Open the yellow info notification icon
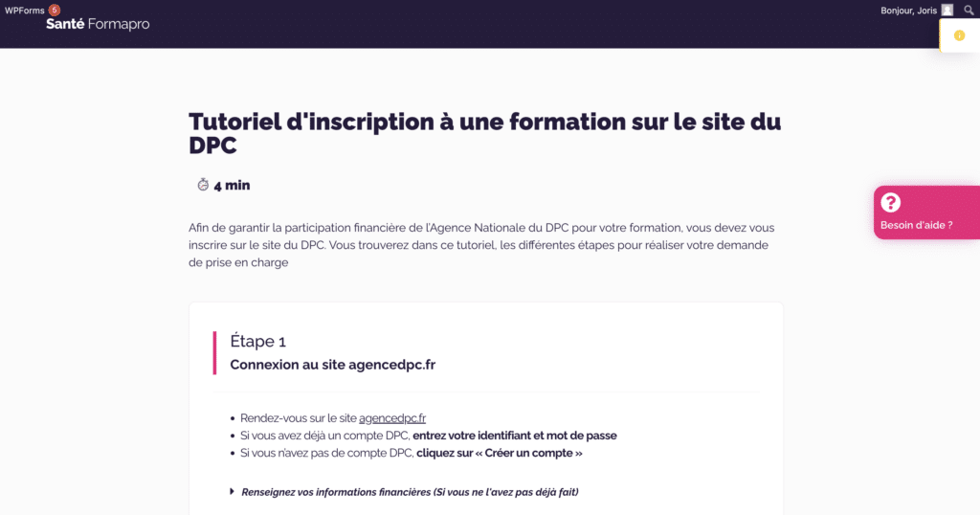This screenshot has height=515, width=980. [959, 35]
